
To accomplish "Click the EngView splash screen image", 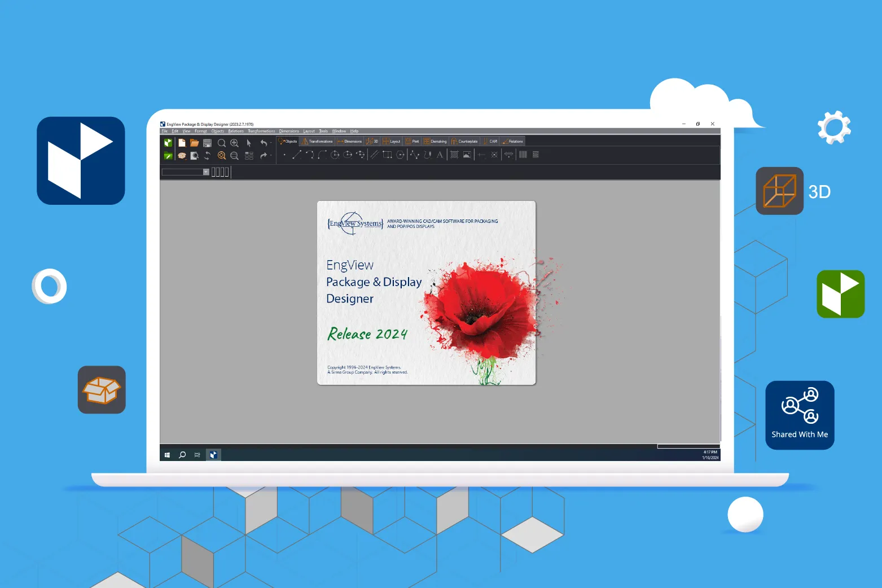I will (x=427, y=293).
